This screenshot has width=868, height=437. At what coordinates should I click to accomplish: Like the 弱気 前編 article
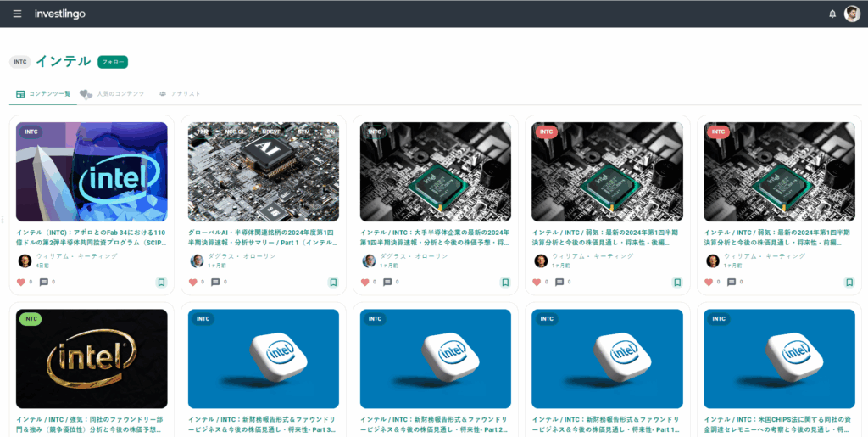tap(709, 283)
